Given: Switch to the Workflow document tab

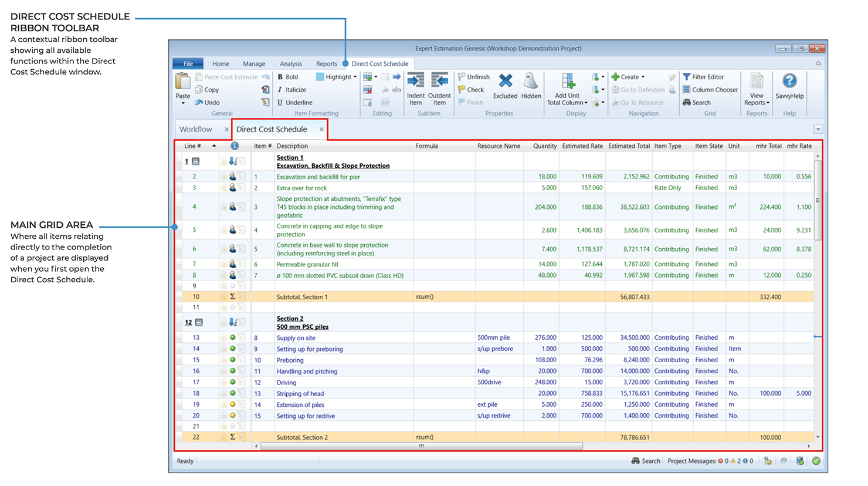Looking at the screenshot, I should pyautogui.click(x=196, y=129).
